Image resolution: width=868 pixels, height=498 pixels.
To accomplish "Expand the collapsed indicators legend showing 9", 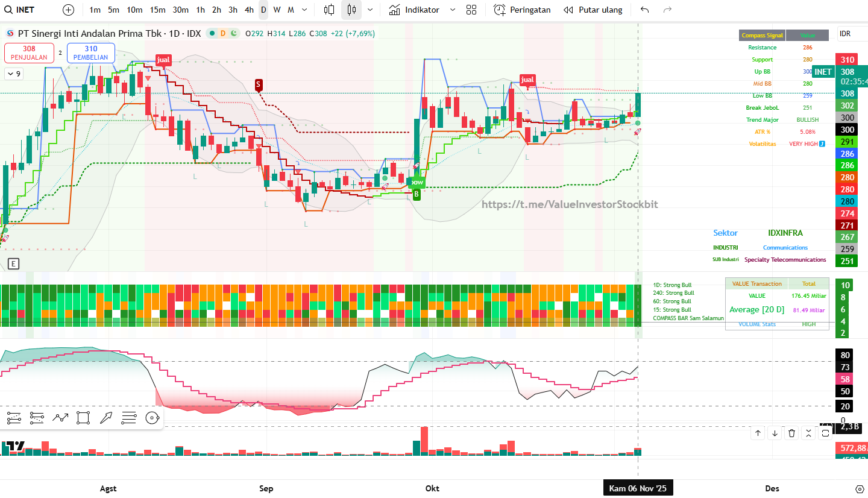I will point(13,74).
